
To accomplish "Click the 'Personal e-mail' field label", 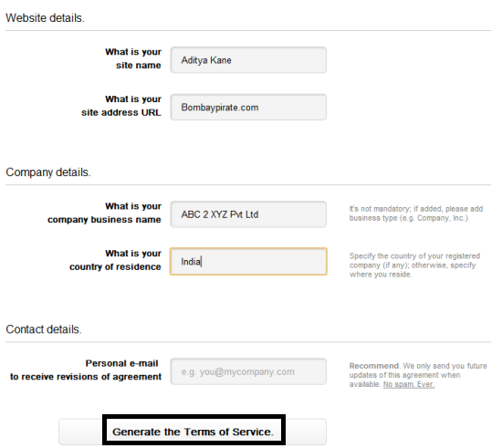I will pos(121,363).
